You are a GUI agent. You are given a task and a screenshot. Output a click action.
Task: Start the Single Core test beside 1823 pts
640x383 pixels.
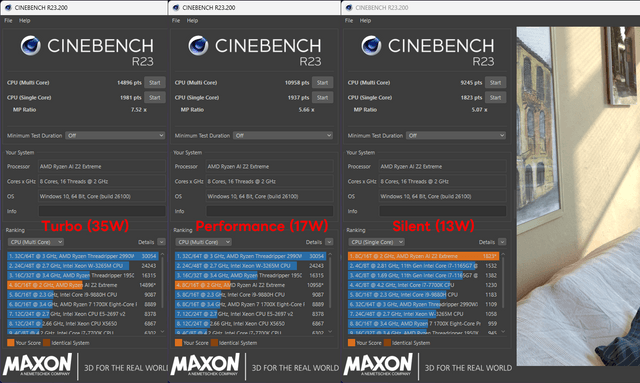click(x=496, y=98)
